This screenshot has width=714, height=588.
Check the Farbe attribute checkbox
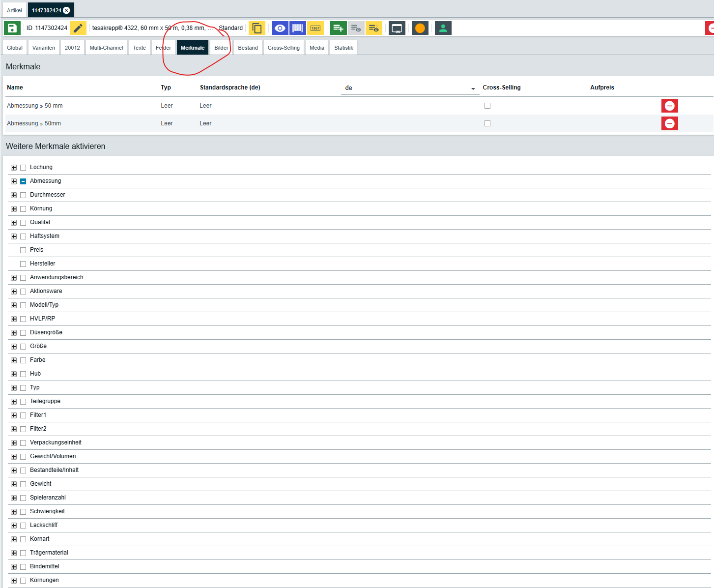pos(23,360)
